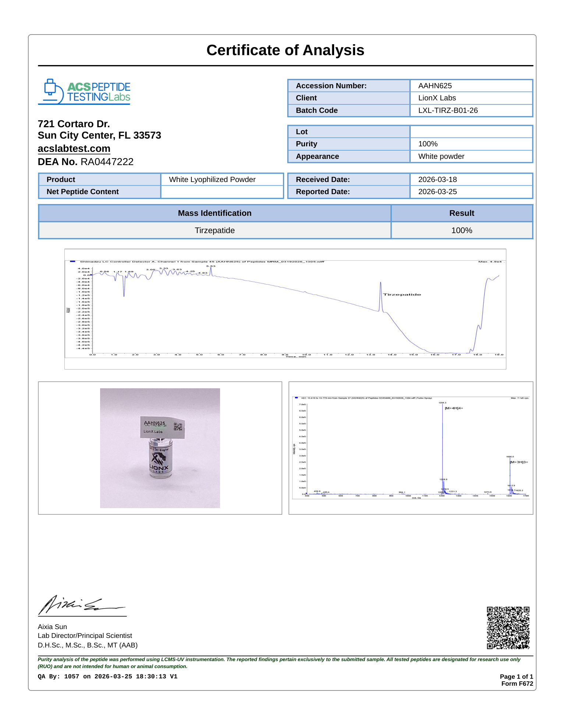Click the "Purity" label cell
Screen dimensions: 563x728
(349, 144)
